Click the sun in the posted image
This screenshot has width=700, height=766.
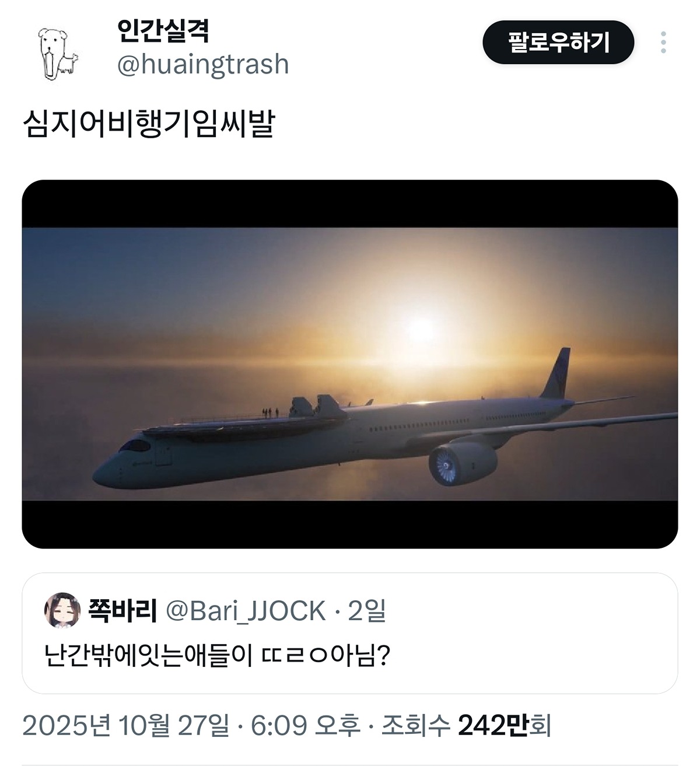click(421, 330)
